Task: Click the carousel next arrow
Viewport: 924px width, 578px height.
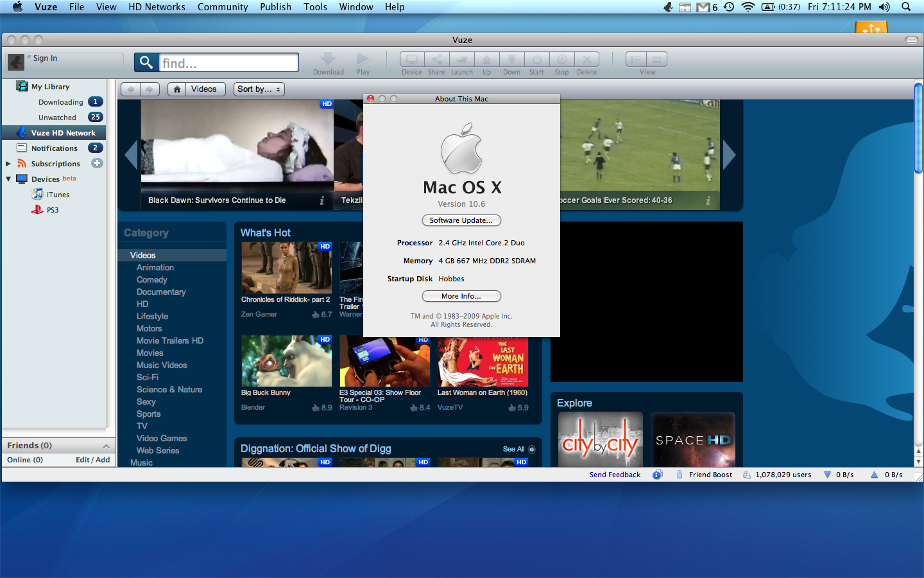Action: tap(729, 155)
